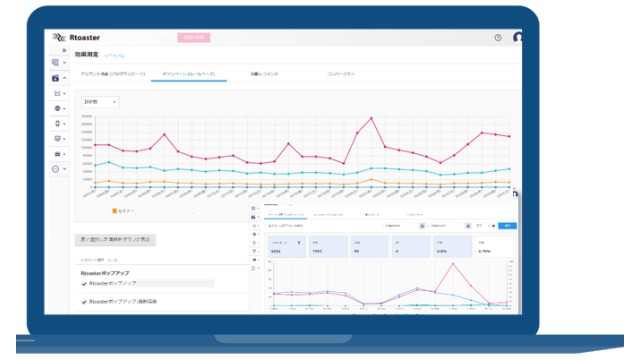This screenshot has width=640, height=360.
Task: Switch to the コンバージョン tab
Action: pos(341,74)
